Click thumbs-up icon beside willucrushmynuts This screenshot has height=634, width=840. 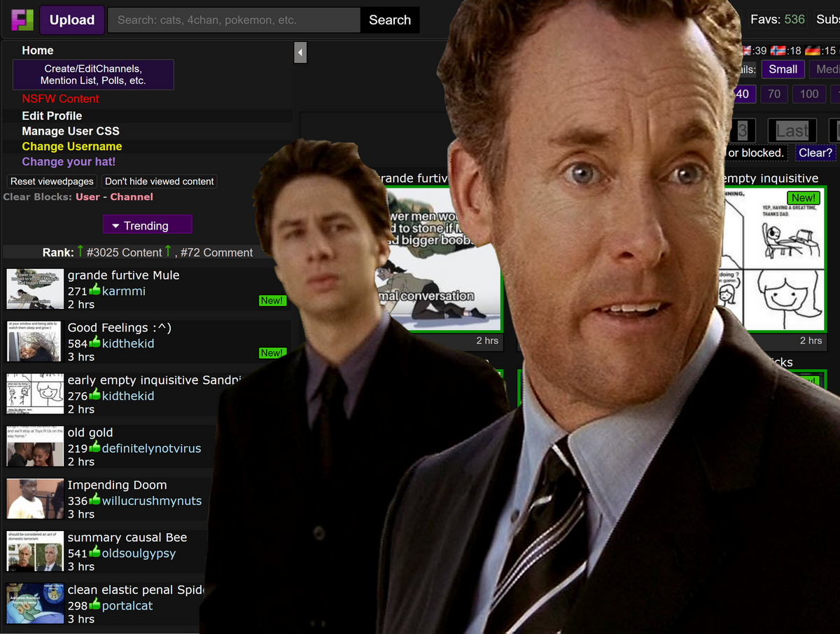[94, 500]
